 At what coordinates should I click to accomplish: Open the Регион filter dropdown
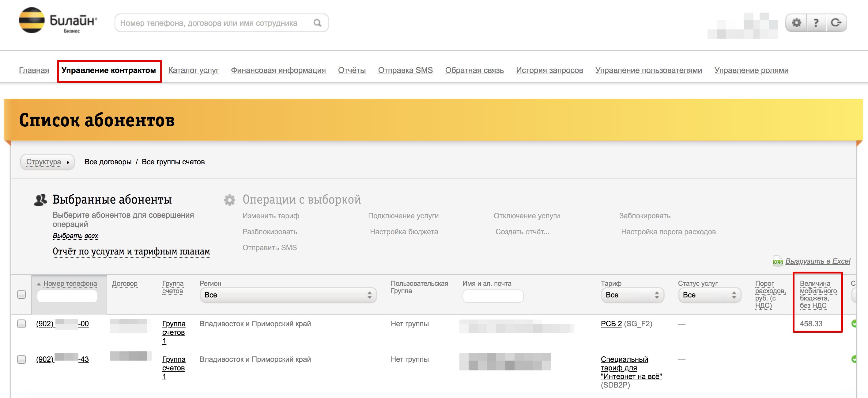[x=288, y=295]
